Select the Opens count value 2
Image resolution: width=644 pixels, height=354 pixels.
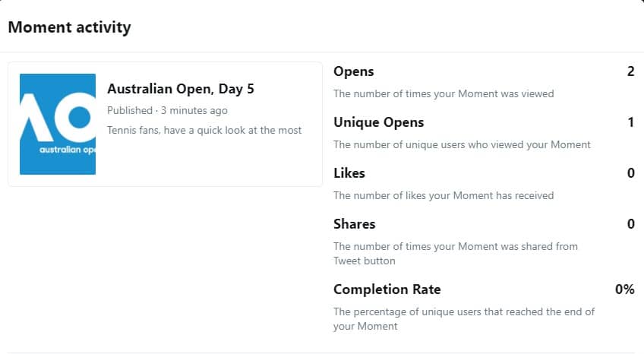[631, 71]
